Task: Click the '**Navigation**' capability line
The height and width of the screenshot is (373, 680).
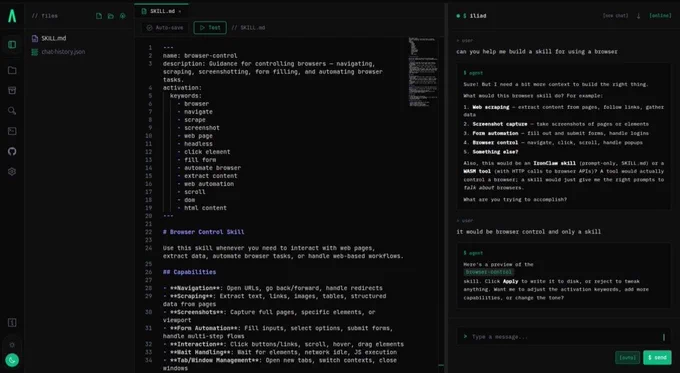Action: coord(272,288)
